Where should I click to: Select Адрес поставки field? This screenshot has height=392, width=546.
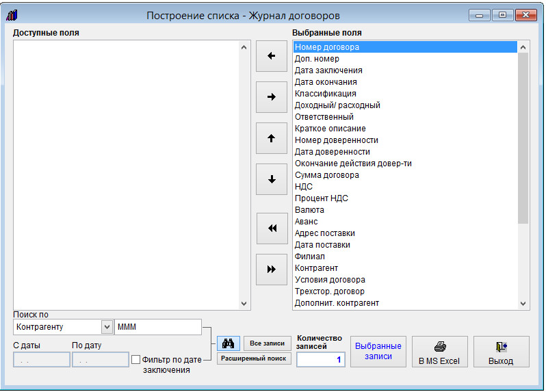coord(406,233)
